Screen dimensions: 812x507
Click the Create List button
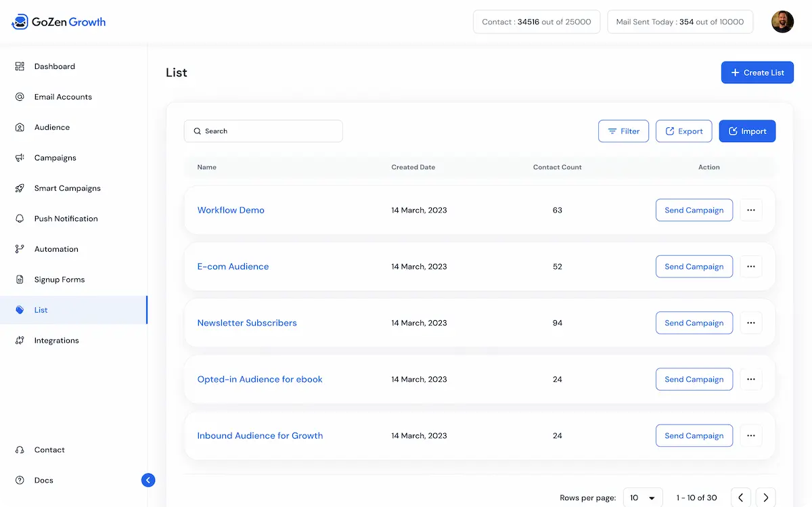click(757, 72)
